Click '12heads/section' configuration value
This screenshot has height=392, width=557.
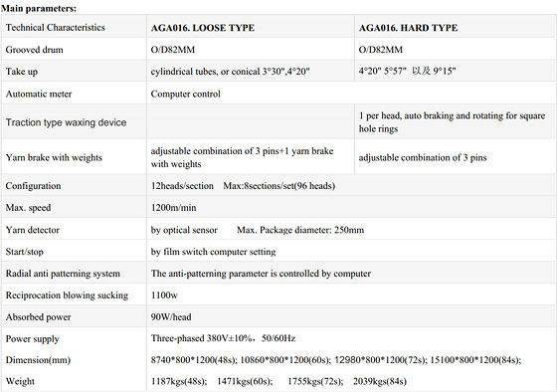pyautogui.click(x=182, y=186)
